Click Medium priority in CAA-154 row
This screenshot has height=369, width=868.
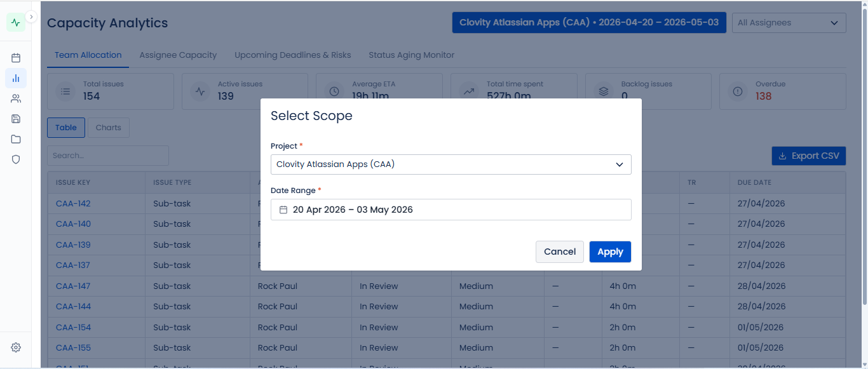pyautogui.click(x=476, y=328)
